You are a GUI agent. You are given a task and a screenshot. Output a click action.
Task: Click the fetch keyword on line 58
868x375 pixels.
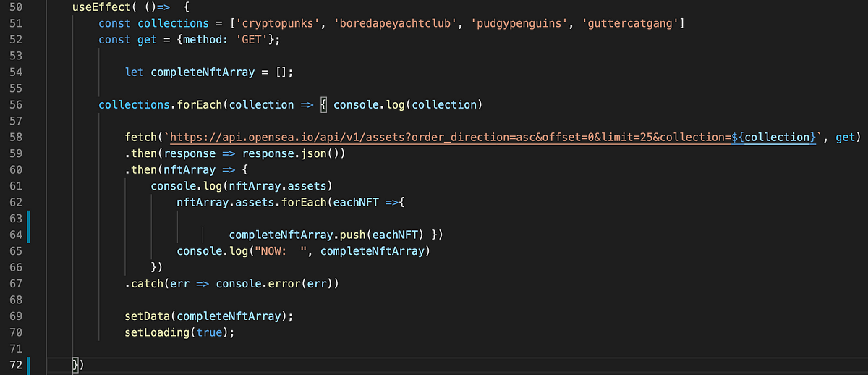141,137
